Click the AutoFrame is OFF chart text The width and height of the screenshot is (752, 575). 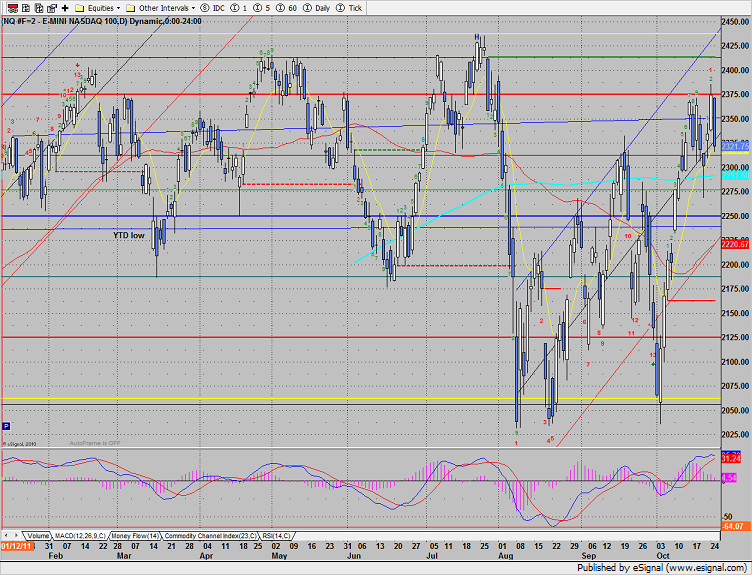click(x=95, y=443)
